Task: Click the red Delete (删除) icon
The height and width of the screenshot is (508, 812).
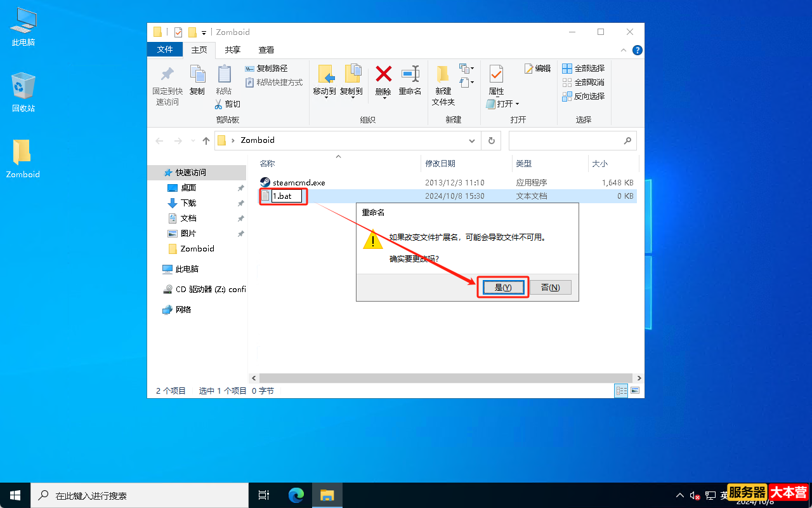Action: (x=383, y=74)
